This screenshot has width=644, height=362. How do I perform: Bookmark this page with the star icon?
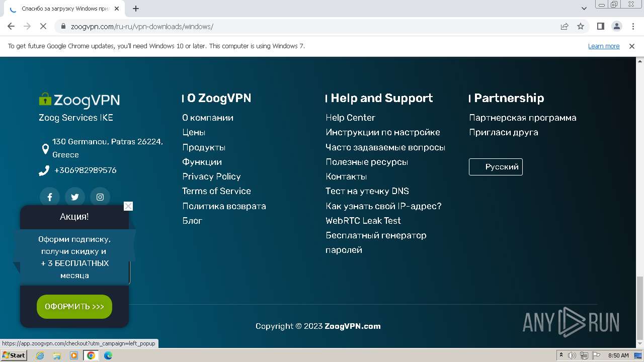pos(581,27)
